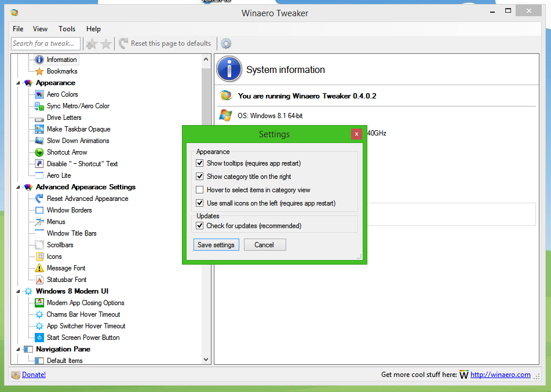Open the Donate! link
Viewport: 551px width, 392px height.
(x=34, y=375)
